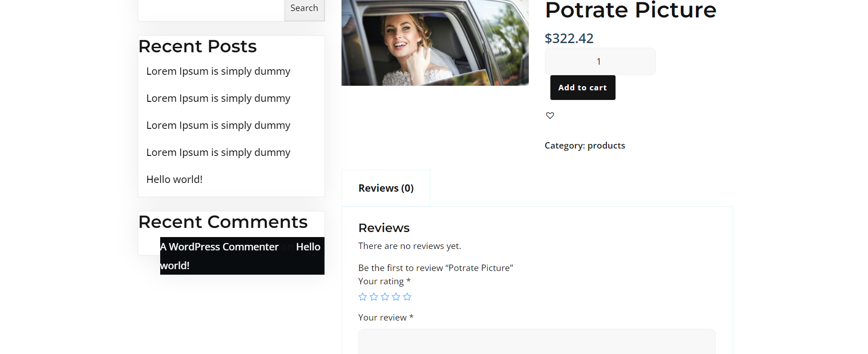Visit A WordPress Commenter author link
Screen dimensions: 868x354
219,247
